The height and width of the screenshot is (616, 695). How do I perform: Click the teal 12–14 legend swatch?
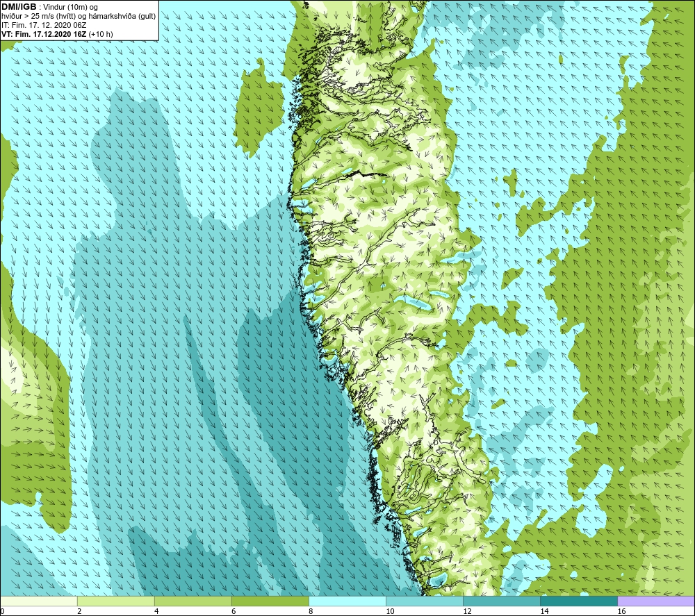coord(502,601)
